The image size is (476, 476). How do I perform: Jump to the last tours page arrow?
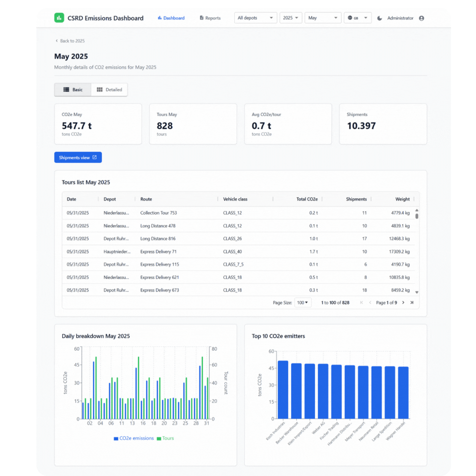point(412,303)
